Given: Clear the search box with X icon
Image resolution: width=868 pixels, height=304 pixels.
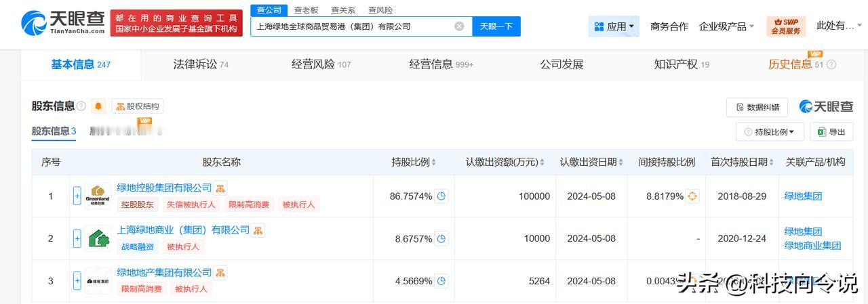Looking at the screenshot, I should coord(459,26).
